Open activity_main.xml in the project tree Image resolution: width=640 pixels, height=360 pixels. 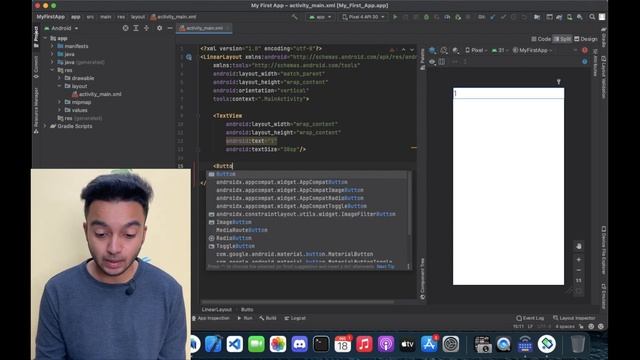pos(97,94)
